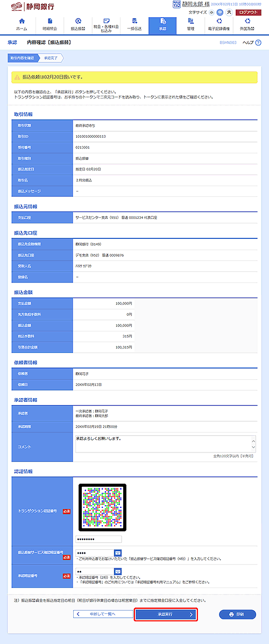The width and height of the screenshot is (269, 644).
Task: Click the ログアウト button
Action: (249, 12)
